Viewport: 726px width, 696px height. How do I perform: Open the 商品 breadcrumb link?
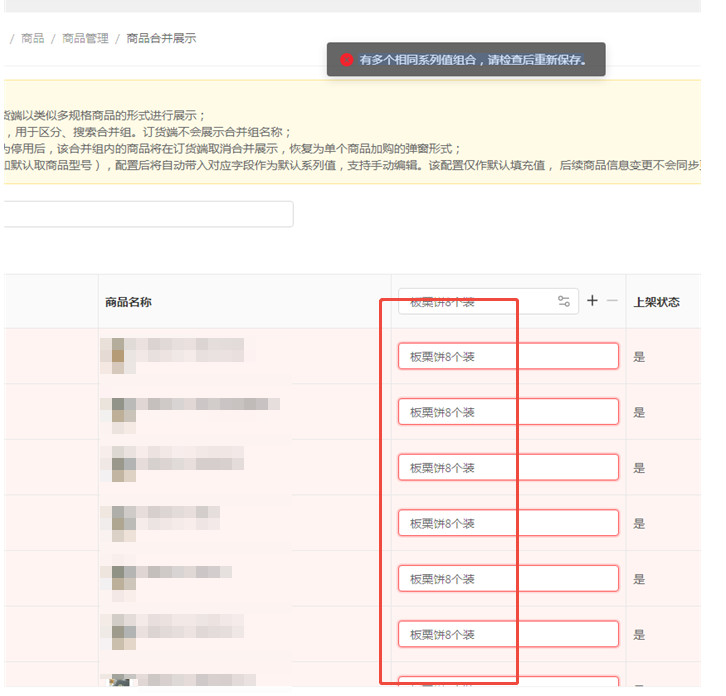[x=32, y=38]
